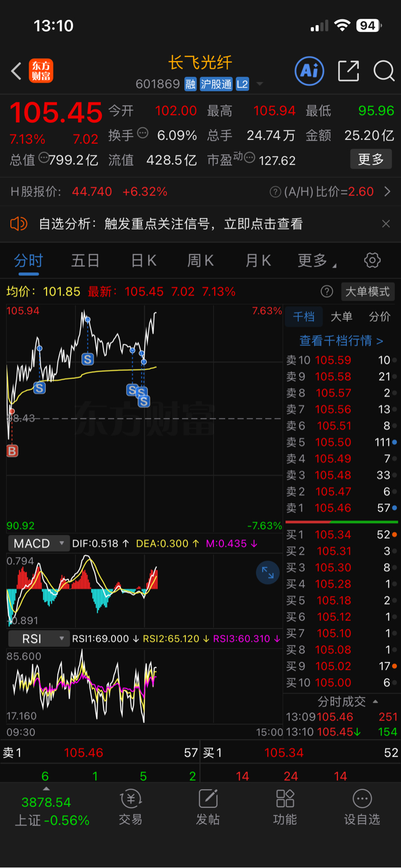Viewport: 401px width, 868px height.
Task: Select 买9 row at 105.02
Action: [x=341, y=666]
